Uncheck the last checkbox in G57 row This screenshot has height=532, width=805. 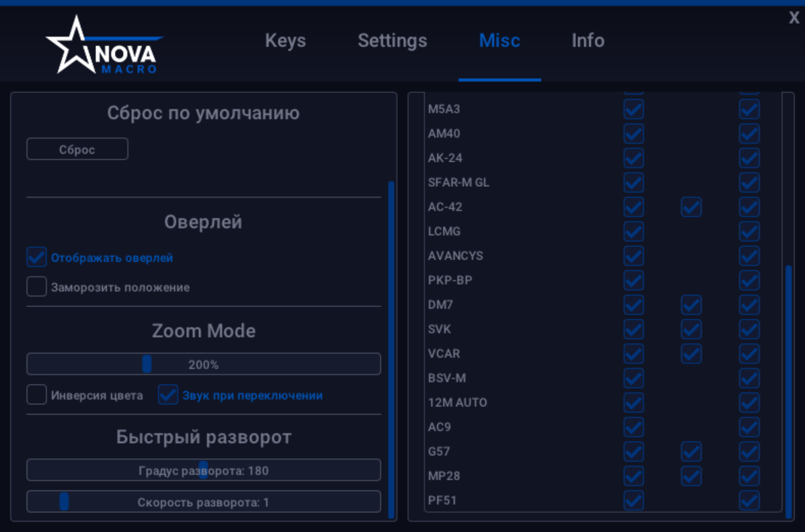pos(749,451)
